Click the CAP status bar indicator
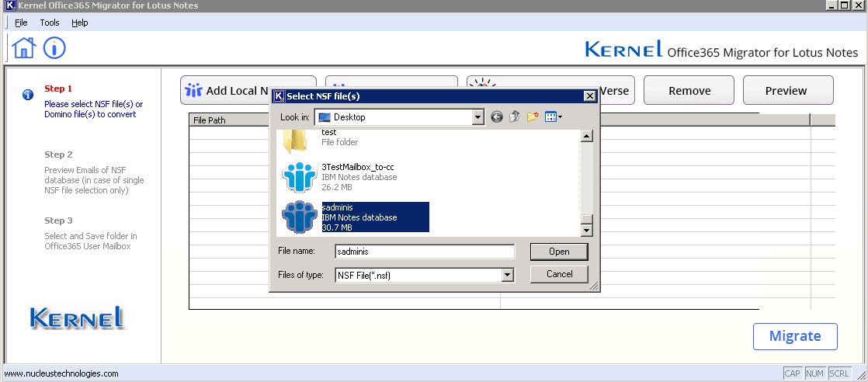This screenshot has height=382, width=868. coord(793,373)
